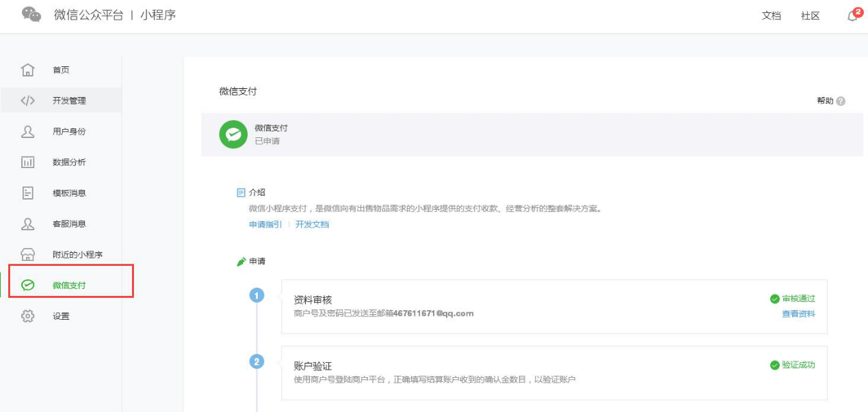Viewport: 868px width, 412px height.
Task: Click the green WeChat Pay circle logo
Action: click(x=233, y=134)
